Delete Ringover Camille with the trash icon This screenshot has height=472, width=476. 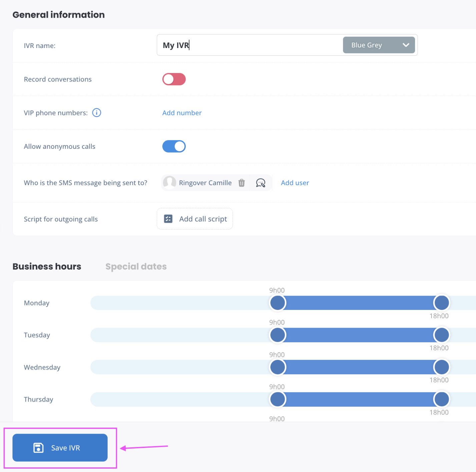tap(242, 183)
